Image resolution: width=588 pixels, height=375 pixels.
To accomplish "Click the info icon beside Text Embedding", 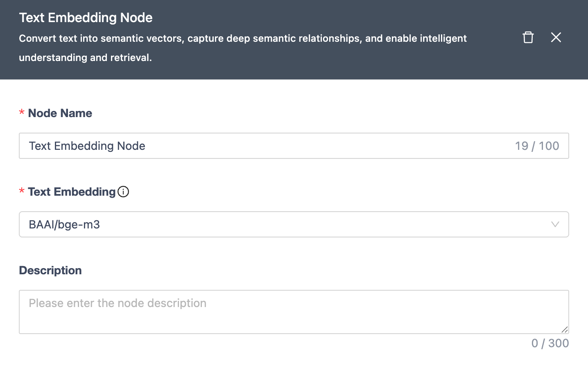I will (x=123, y=192).
